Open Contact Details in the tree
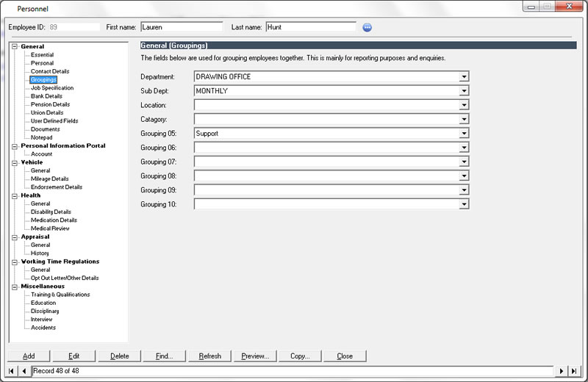The image size is (588, 382). [x=50, y=71]
